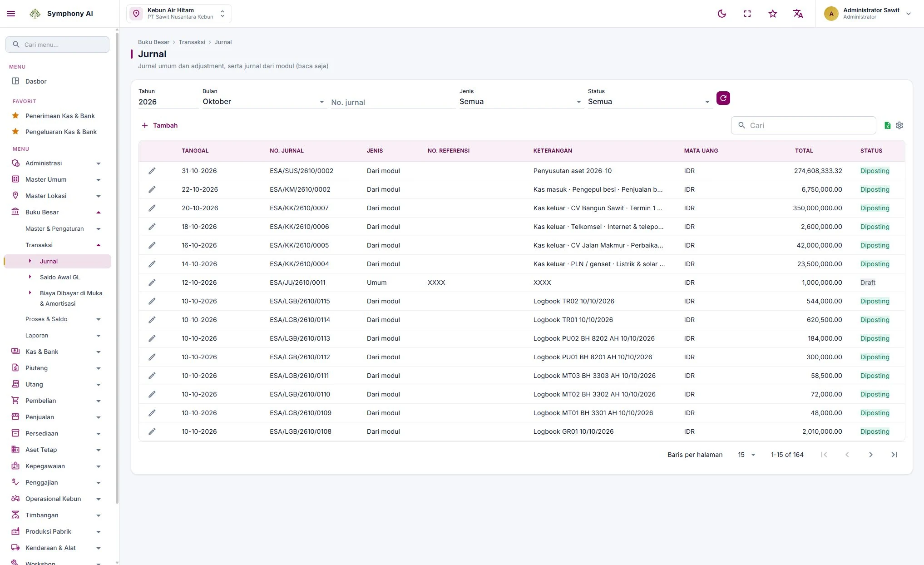Image resolution: width=924 pixels, height=565 pixels.
Task: Click the fullscreen icon
Action: [747, 14]
